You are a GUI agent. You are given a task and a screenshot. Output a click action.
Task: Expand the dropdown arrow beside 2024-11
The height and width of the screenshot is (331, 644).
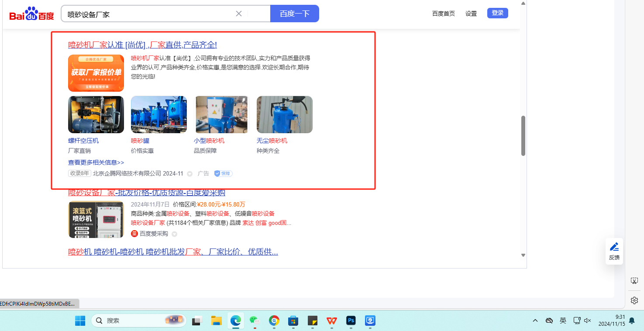(190, 174)
